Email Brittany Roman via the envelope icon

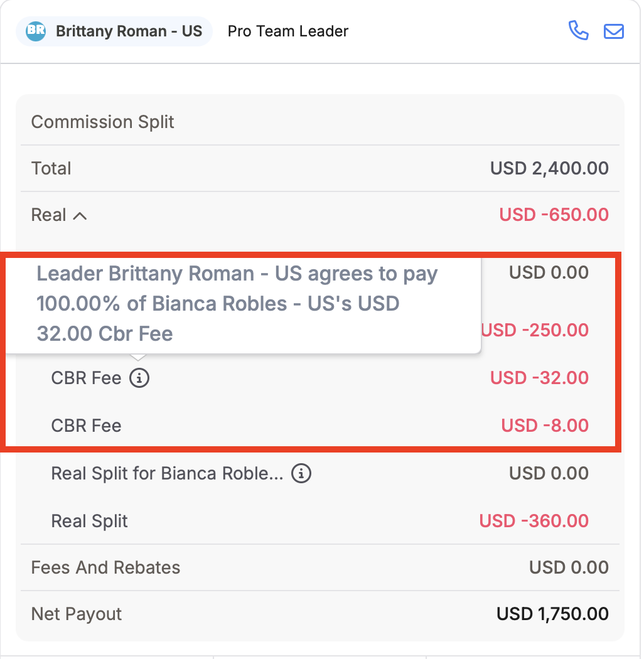coord(613,31)
